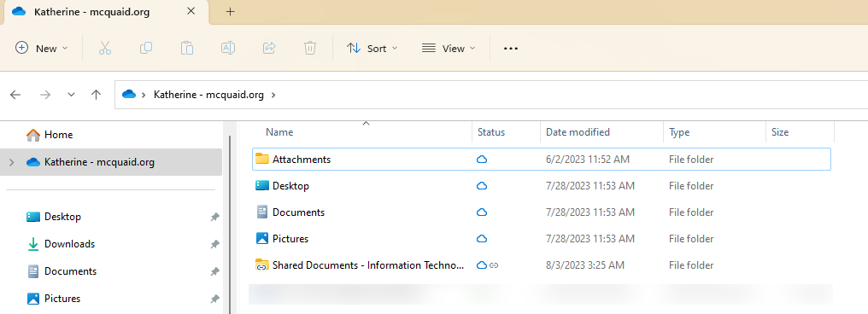
Task: Click pin icon next to sidebar Pictures
Action: tap(214, 299)
